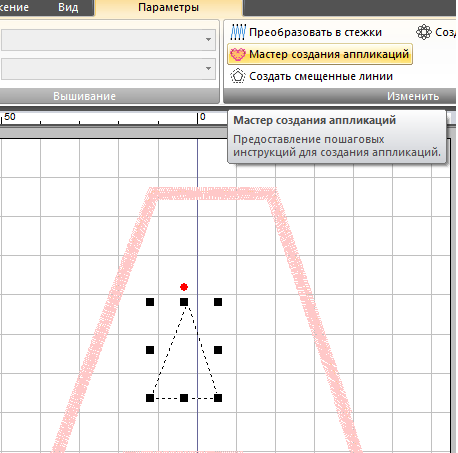Click the top-right selection handle
The height and width of the screenshot is (453, 458).
218,302
